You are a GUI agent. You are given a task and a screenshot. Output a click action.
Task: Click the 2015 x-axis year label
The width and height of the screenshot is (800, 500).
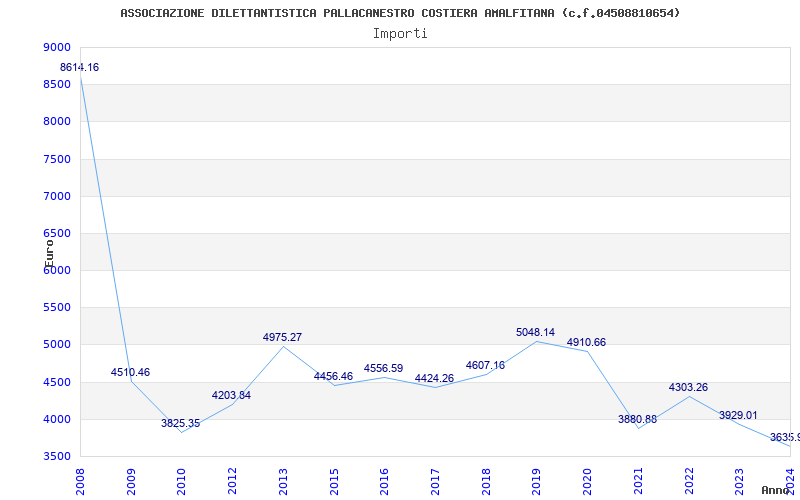coord(334,482)
